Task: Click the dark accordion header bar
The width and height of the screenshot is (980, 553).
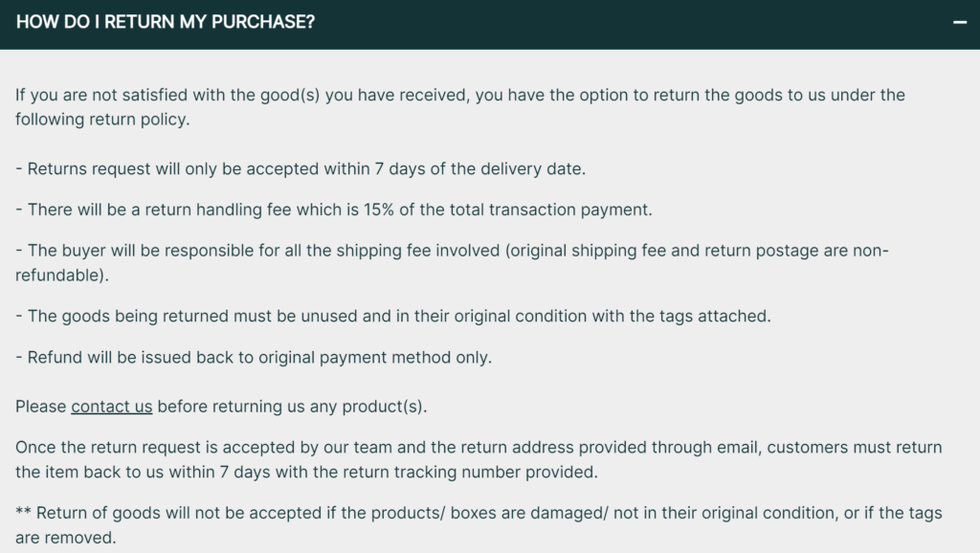Action: [x=490, y=24]
